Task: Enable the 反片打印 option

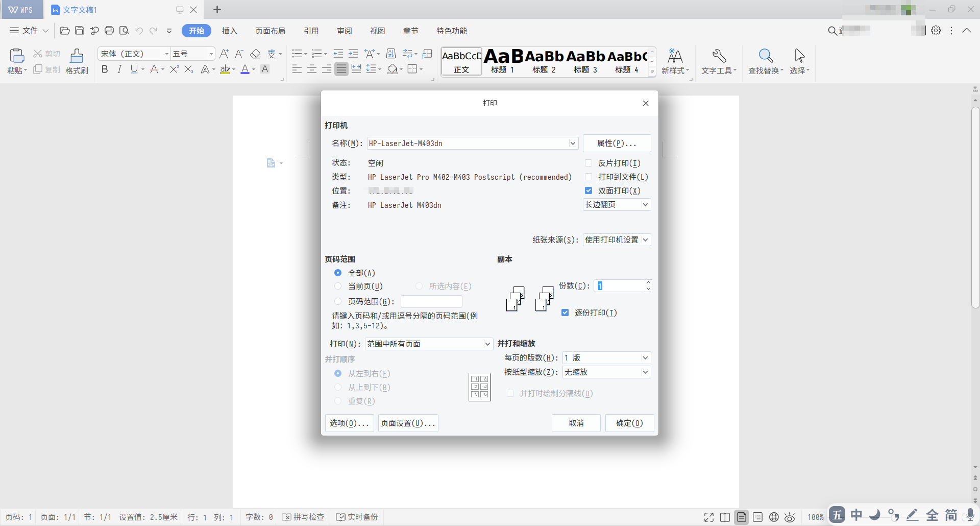Action: click(589, 162)
